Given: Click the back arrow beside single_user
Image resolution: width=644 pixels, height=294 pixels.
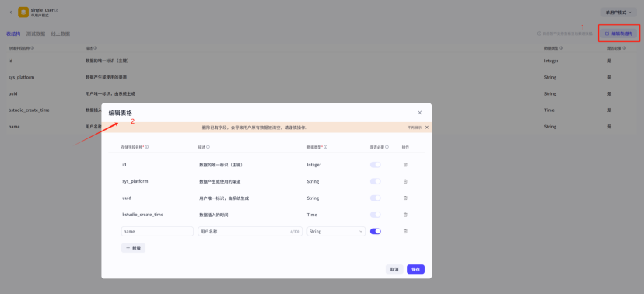Looking at the screenshot, I should point(11,12).
